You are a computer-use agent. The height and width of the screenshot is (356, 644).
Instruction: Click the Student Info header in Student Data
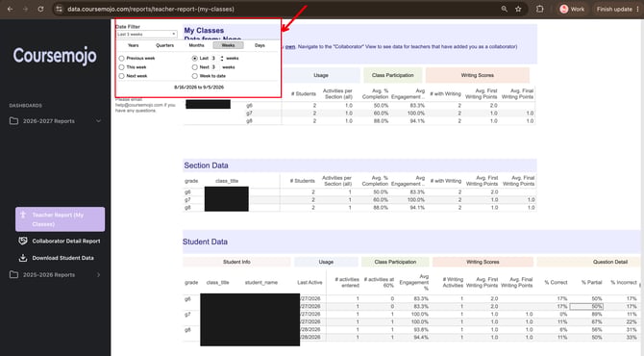pos(236,262)
